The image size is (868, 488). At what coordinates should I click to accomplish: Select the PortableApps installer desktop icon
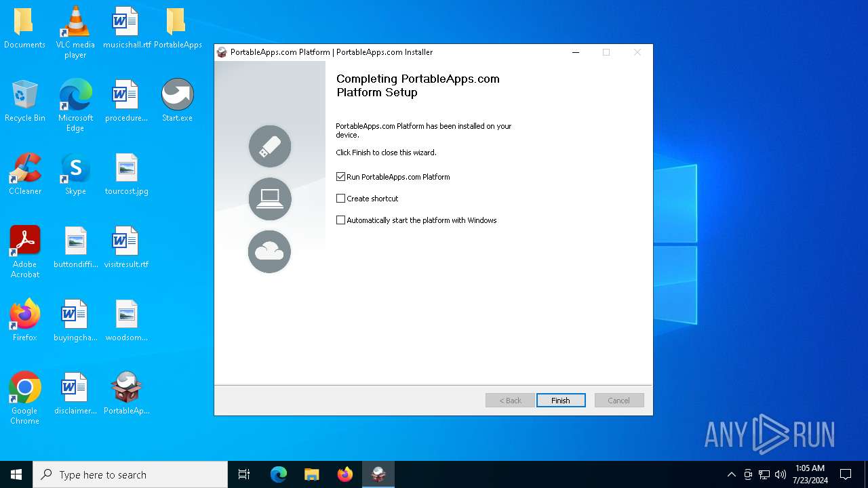click(126, 394)
